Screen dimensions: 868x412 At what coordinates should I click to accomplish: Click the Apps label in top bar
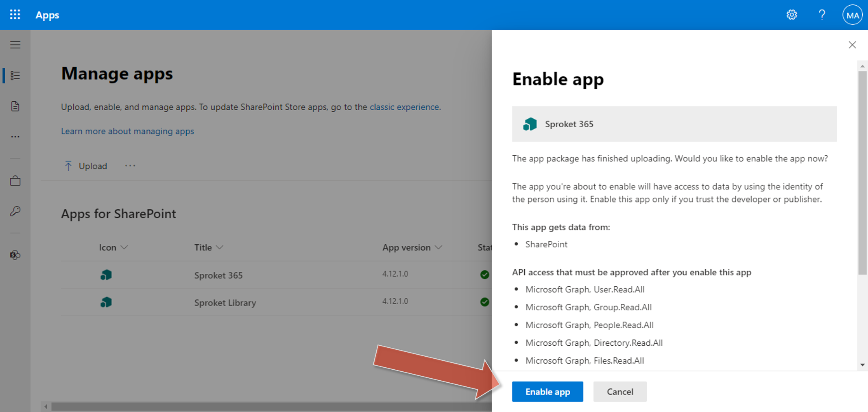pos(47,15)
